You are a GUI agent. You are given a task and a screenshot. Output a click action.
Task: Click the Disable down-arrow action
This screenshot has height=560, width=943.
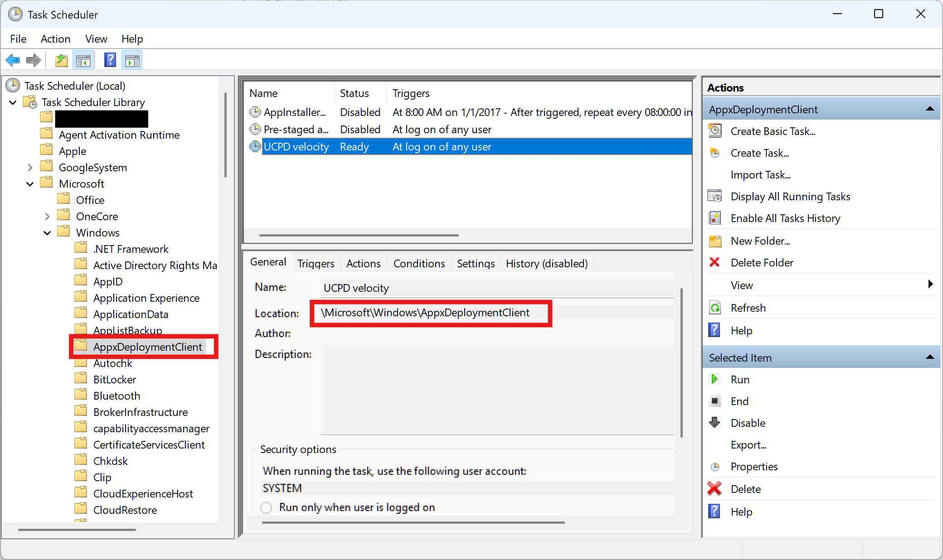[x=747, y=423]
